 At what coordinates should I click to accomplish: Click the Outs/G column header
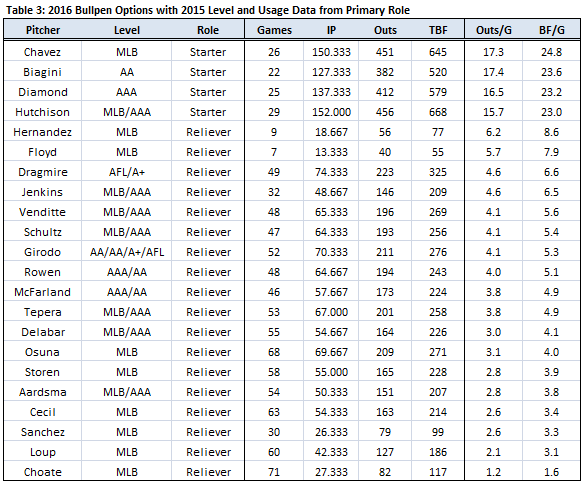point(493,30)
